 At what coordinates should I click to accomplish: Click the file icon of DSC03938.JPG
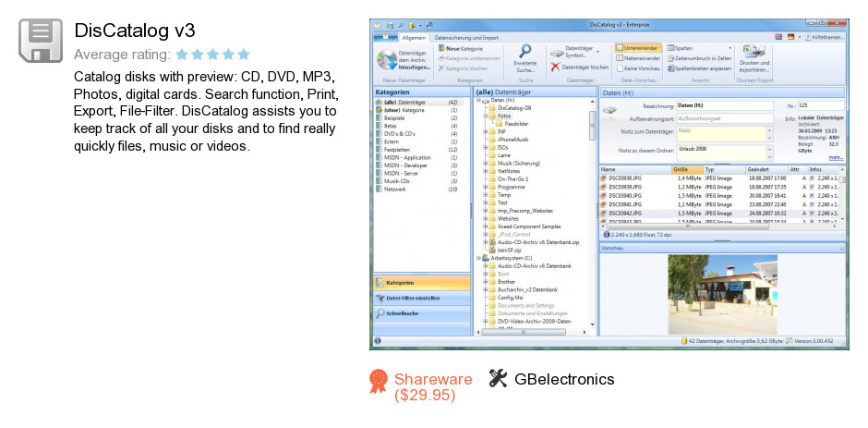[x=604, y=178]
